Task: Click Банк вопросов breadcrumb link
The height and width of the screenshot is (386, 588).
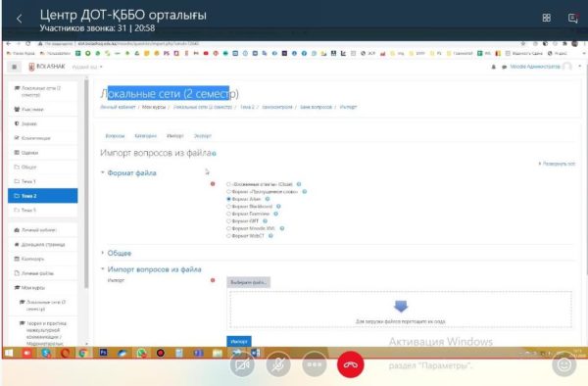Action: (x=316, y=107)
